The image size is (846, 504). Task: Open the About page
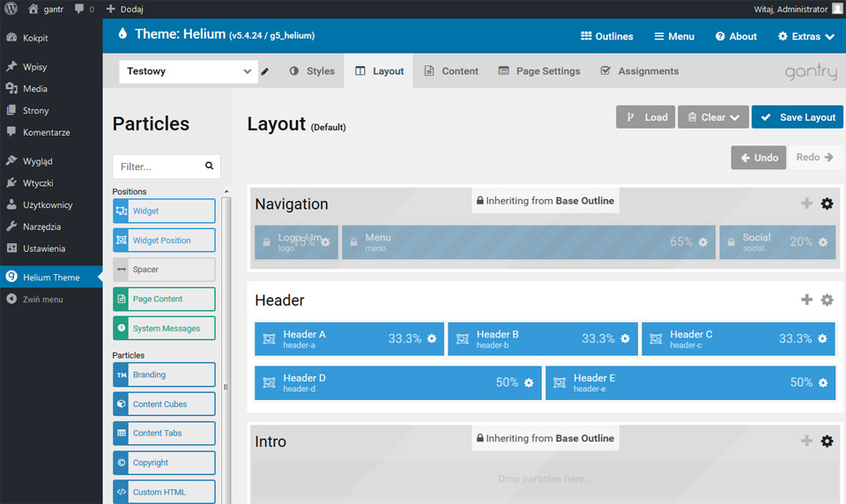tap(736, 36)
